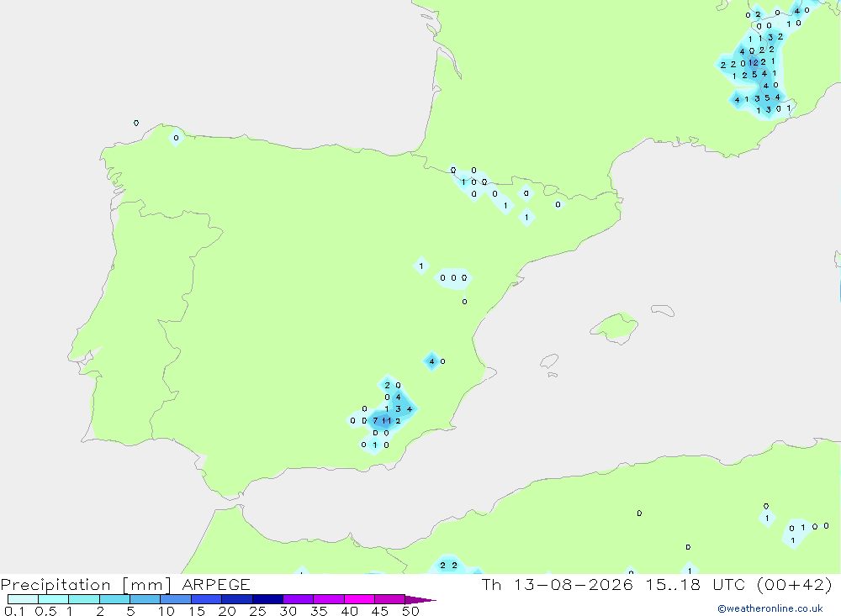This screenshot has width=841, height=616.
Task: Click the '45' legend scale label
Action: 380,611
